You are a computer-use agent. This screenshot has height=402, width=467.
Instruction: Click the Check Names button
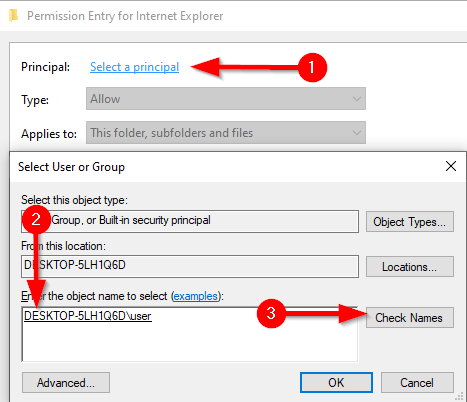click(410, 318)
